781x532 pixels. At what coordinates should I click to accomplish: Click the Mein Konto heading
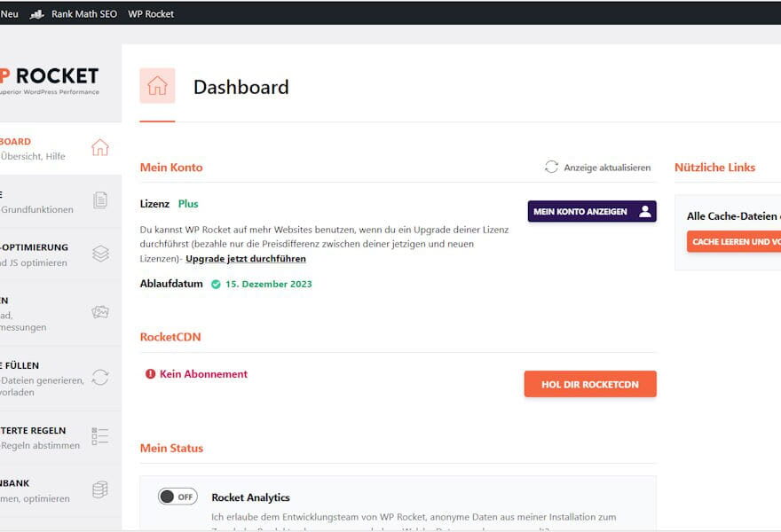tap(171, 168)
